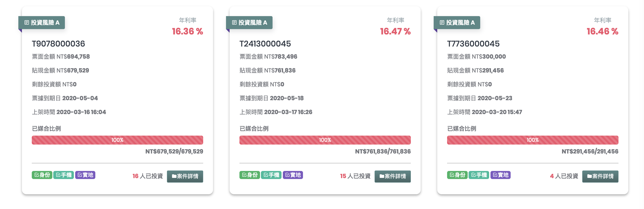Screen dimensions: 644x209
Task: Click the 手機 verified tag on T7736000045
Action: [x=479, y=175]
